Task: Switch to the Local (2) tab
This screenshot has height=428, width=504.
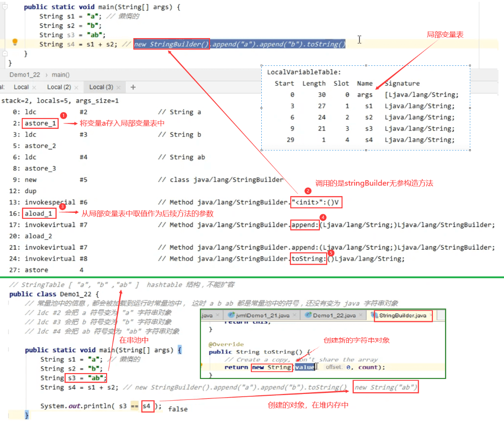Action: pyautogui.click(x=59, y=87)
